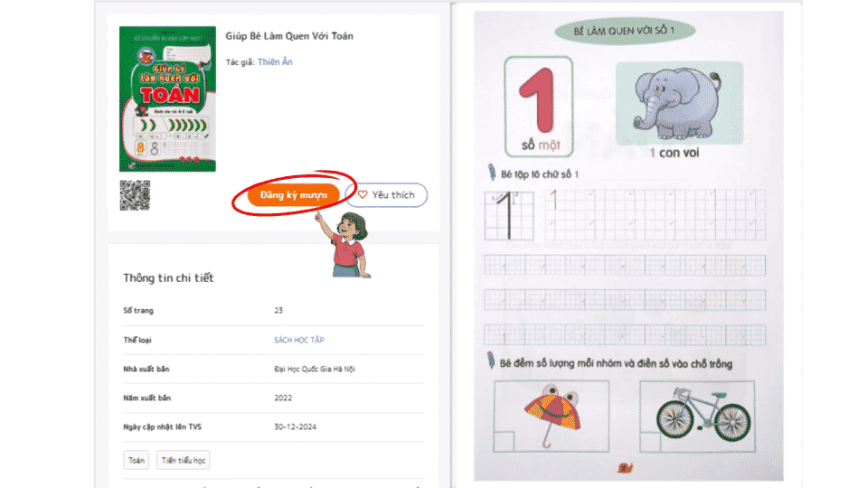The image size is (868, 488).
Task: Click the girl pointing illustration
Action: pos(345,245)
